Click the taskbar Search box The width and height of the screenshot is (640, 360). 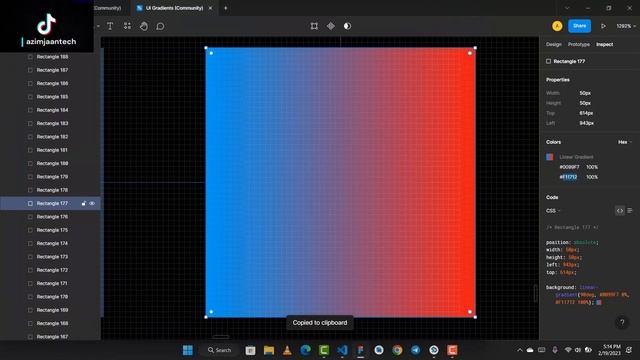click(x=220, y=350)
